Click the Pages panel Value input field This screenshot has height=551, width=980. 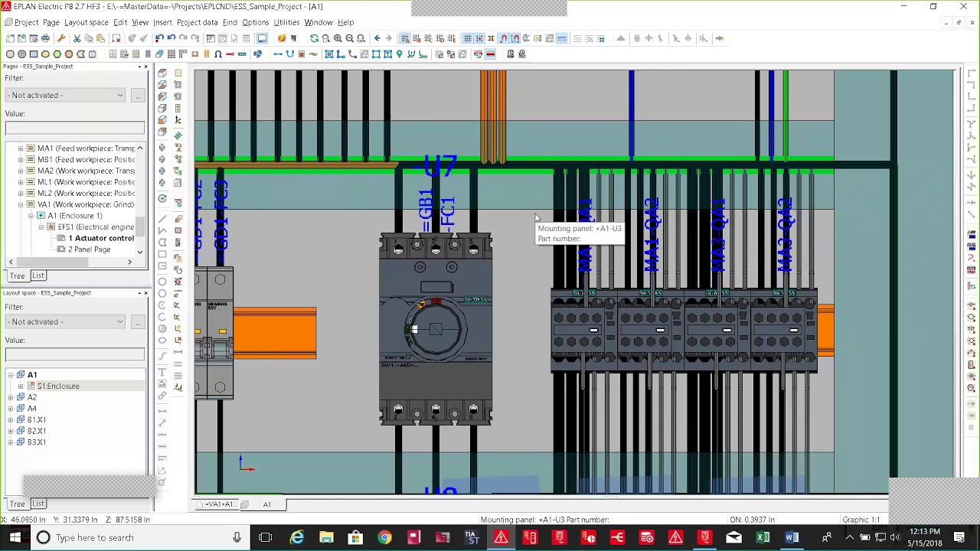point(74,128)
